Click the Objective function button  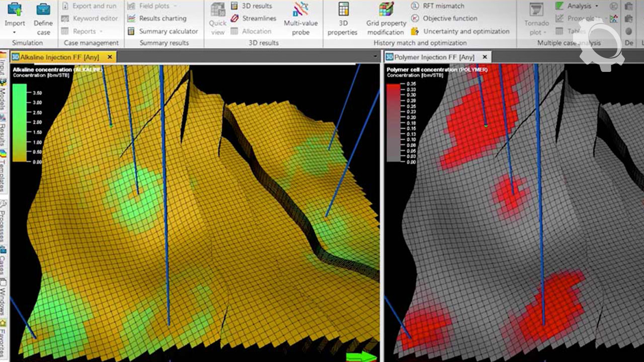[444, 19]
